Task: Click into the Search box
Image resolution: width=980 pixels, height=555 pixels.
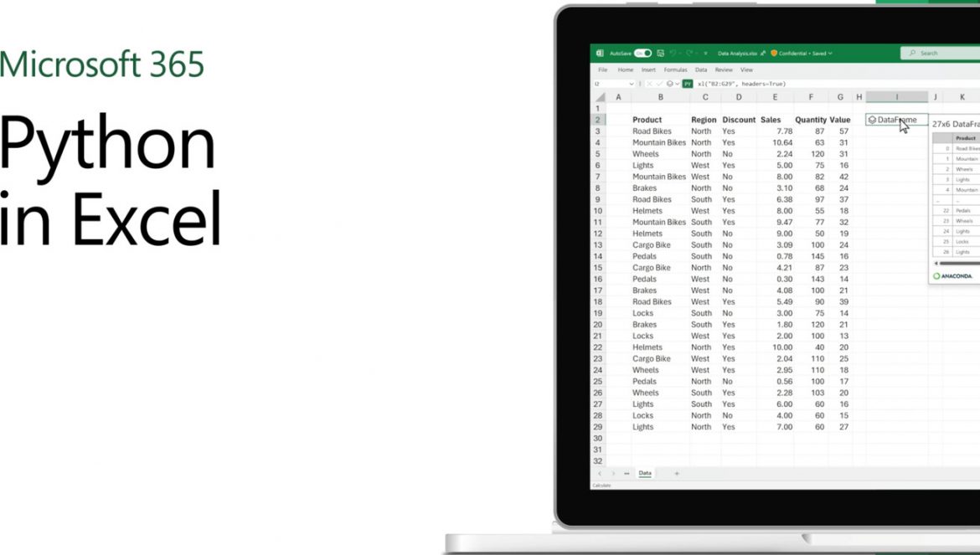Action: (x=940, y=53)
